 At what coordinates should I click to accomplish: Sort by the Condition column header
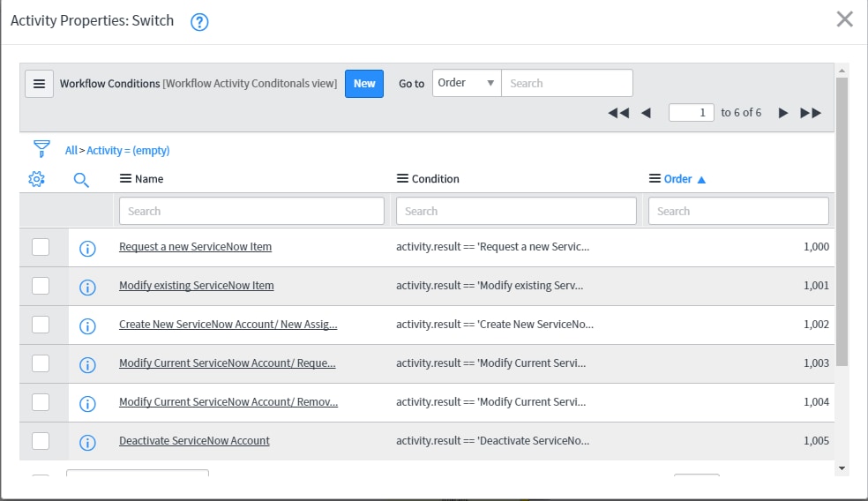pos(435,179)
